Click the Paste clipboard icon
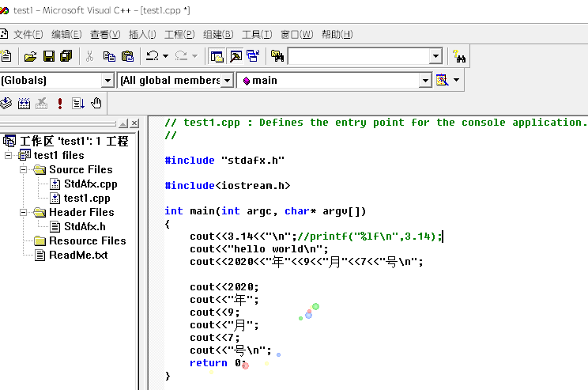 tap(127, 56)
